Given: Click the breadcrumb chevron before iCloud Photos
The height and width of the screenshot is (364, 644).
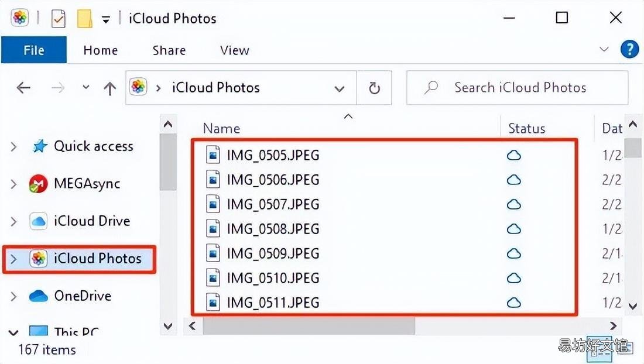Looking at the screenshot, I should (158, 88).
